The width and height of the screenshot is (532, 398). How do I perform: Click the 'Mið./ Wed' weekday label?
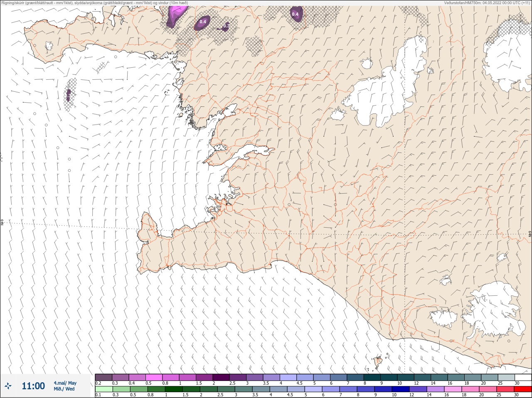pyautogui.click(x=64, y=389)
